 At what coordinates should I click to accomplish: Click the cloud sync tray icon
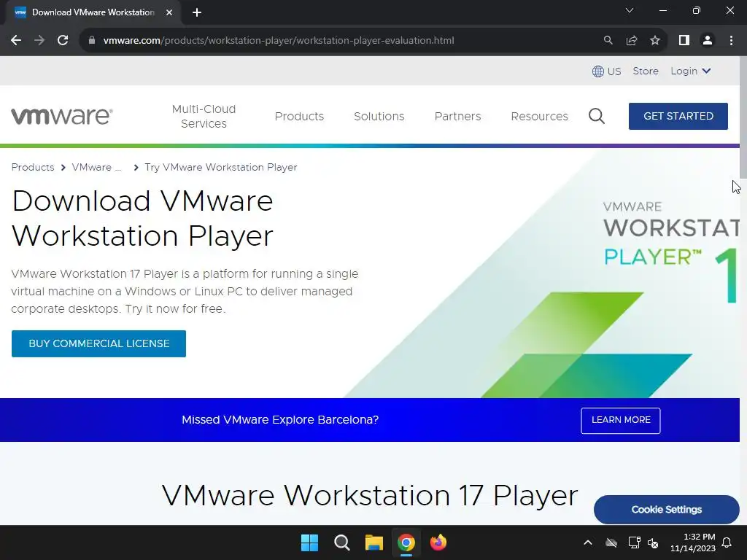tap(611, 542)
